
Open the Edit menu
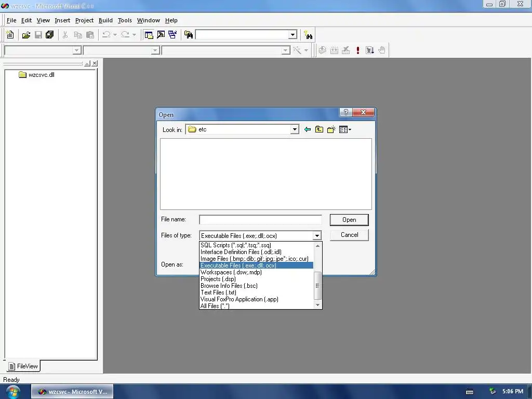(26, 20)
